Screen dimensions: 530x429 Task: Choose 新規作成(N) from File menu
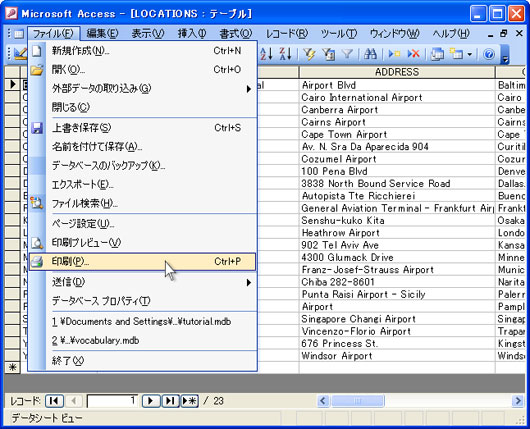click(x=142, y=51)
